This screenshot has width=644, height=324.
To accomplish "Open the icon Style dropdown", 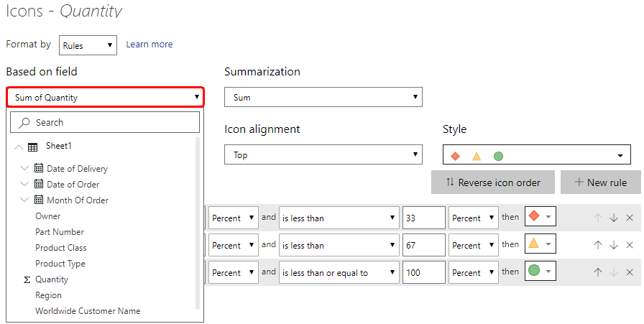I will pyautogui.click(x=536, y=155).
